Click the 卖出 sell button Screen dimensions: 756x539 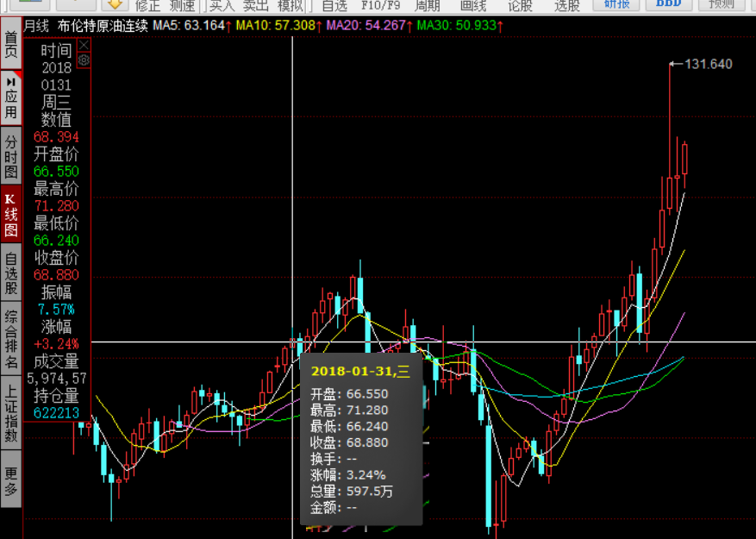[255, 6]
